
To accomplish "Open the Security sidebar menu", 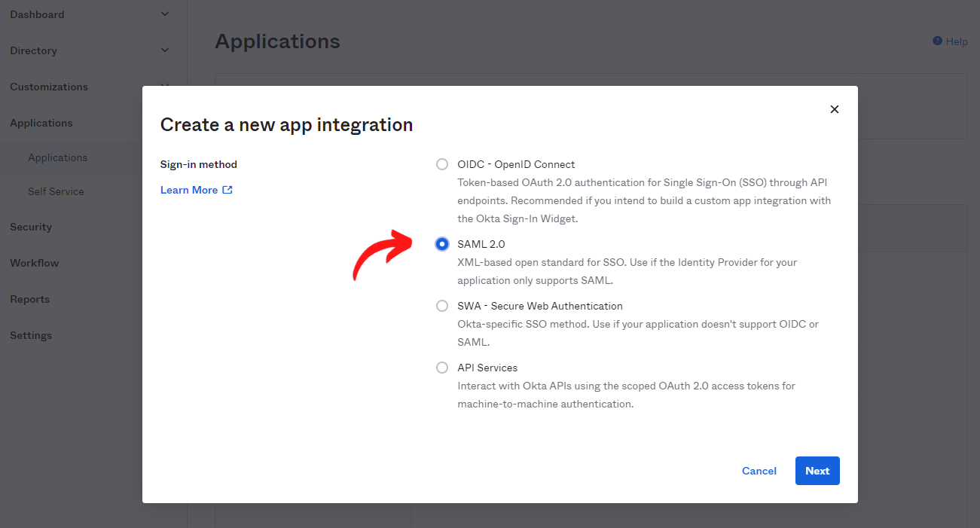I will pyautogui.click(x=31, y=227).
